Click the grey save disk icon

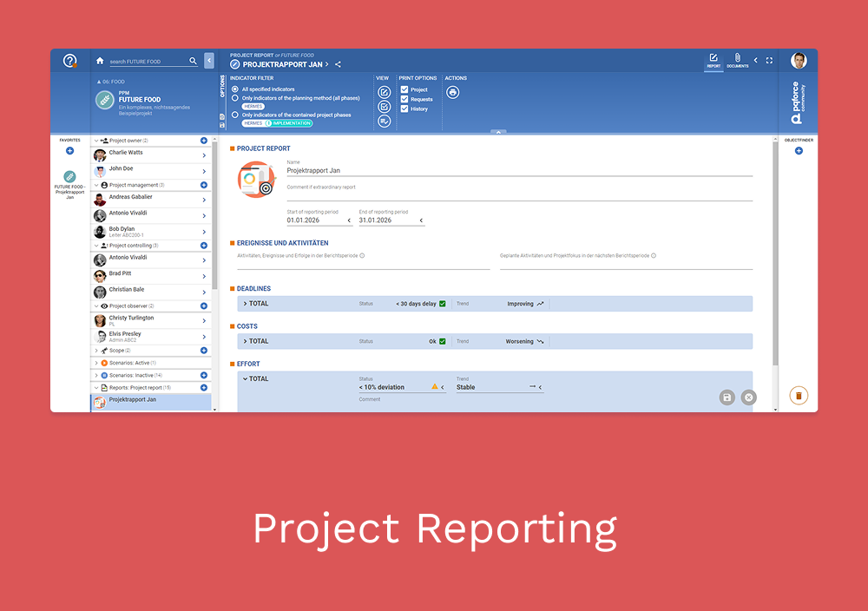coord(727,397)
